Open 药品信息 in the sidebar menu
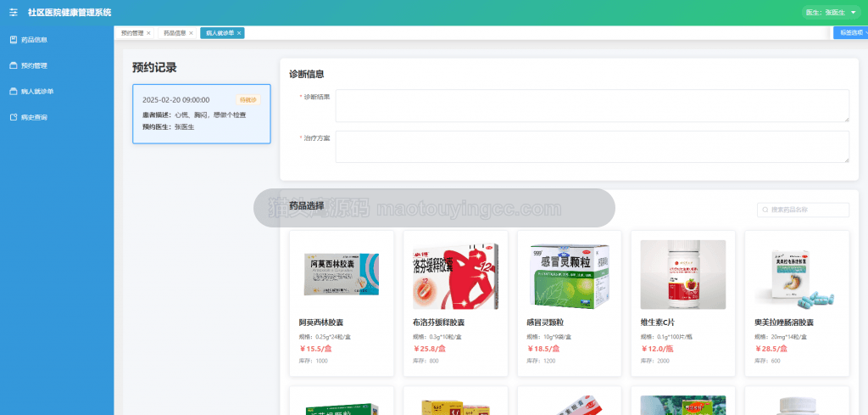868x415 pixels. pyautogui.click(x=57, y=39)
